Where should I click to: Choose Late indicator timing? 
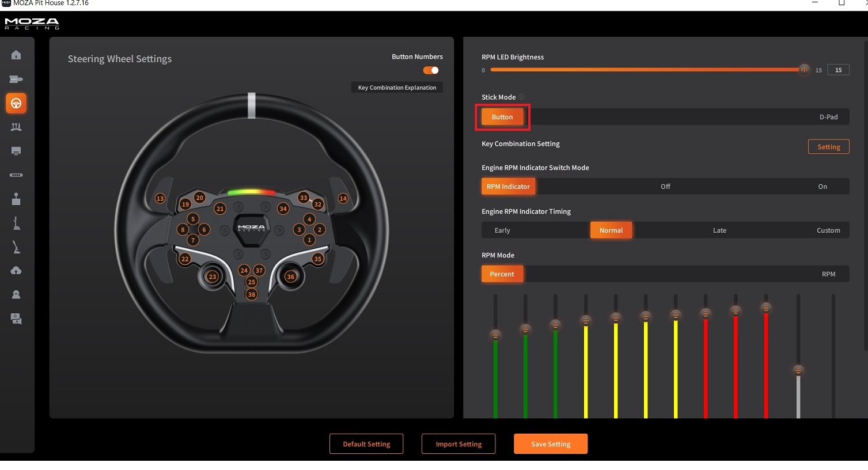click(719, 230)
